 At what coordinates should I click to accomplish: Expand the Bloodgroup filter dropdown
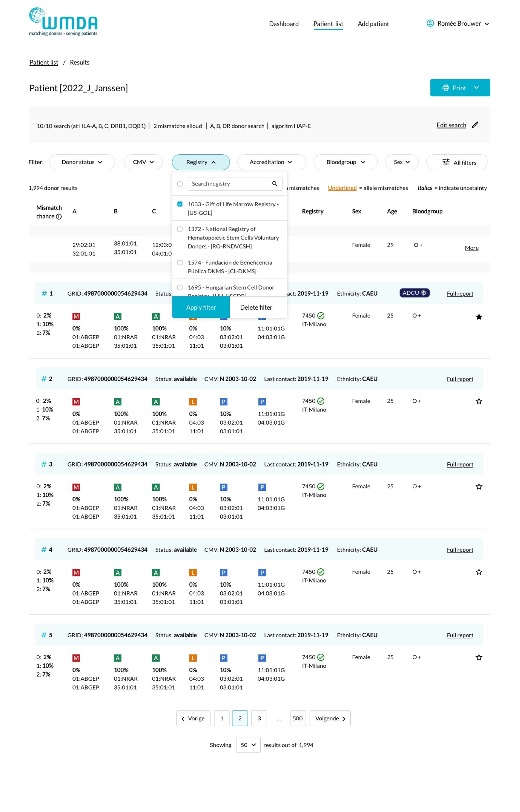click(x=345, y=162)
